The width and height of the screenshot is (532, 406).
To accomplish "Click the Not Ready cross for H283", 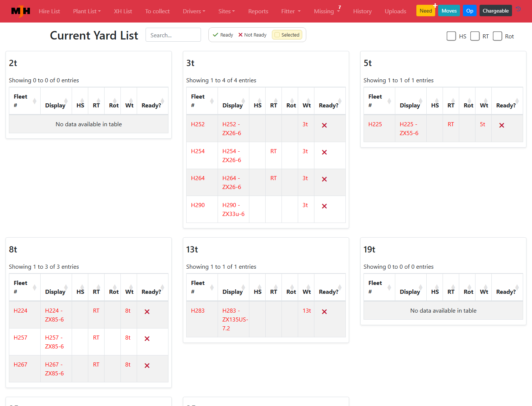I will click(x=324, y=312).
